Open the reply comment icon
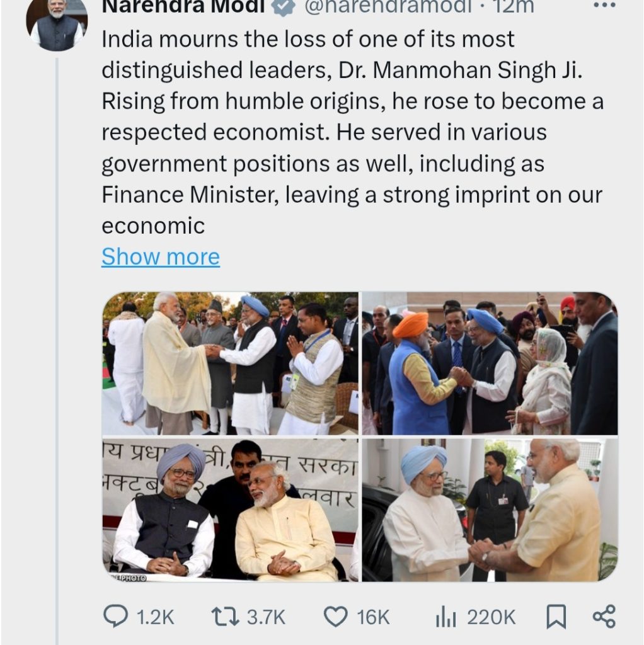The height and width of the screenshot is (645, 644). pyautogui.click(x=116, y=617)
